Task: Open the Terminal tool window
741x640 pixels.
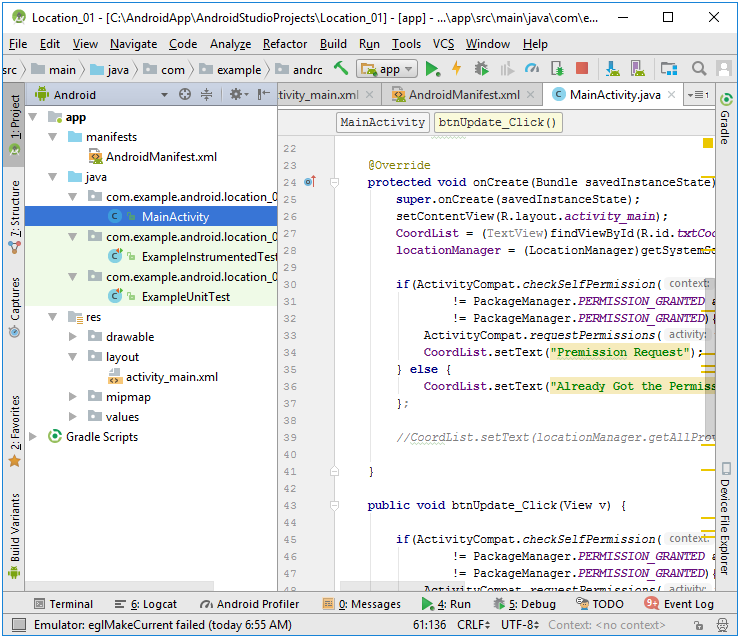Action: pos(63,604)
